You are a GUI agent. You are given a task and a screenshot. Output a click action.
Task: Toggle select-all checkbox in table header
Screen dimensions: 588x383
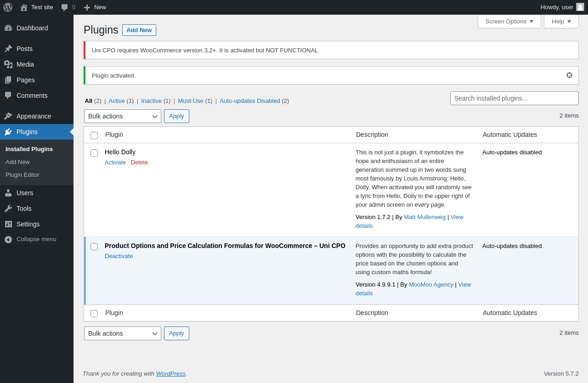coord(94,135)
